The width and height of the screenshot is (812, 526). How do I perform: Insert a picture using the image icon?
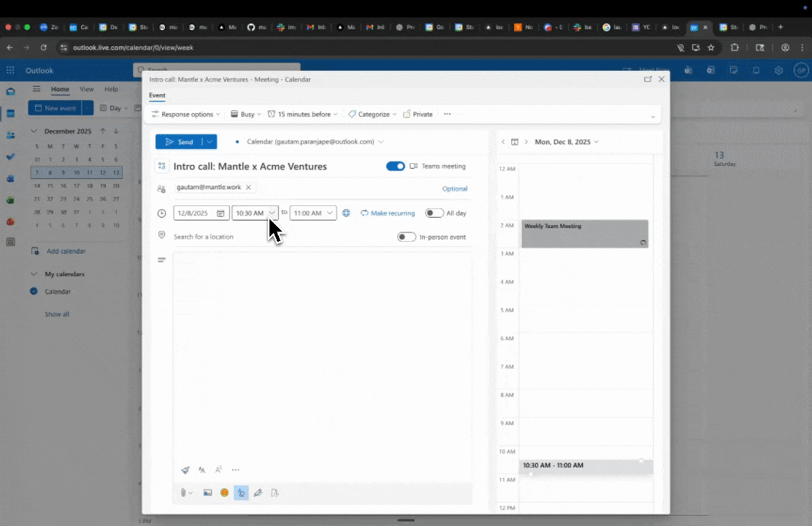[207, 493]
